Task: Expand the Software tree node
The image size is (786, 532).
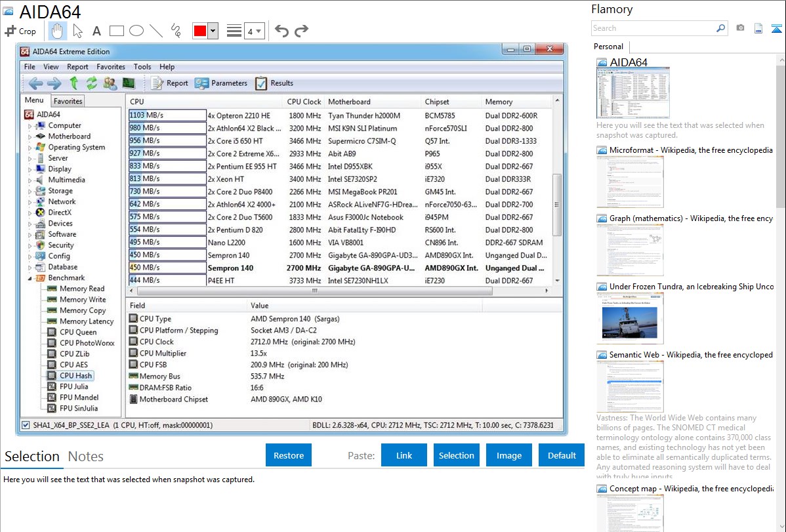Action: (x=30, y=235)
